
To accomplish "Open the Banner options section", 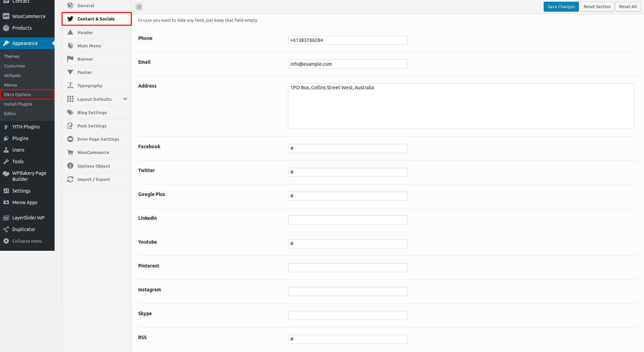I will coord(97,59).
